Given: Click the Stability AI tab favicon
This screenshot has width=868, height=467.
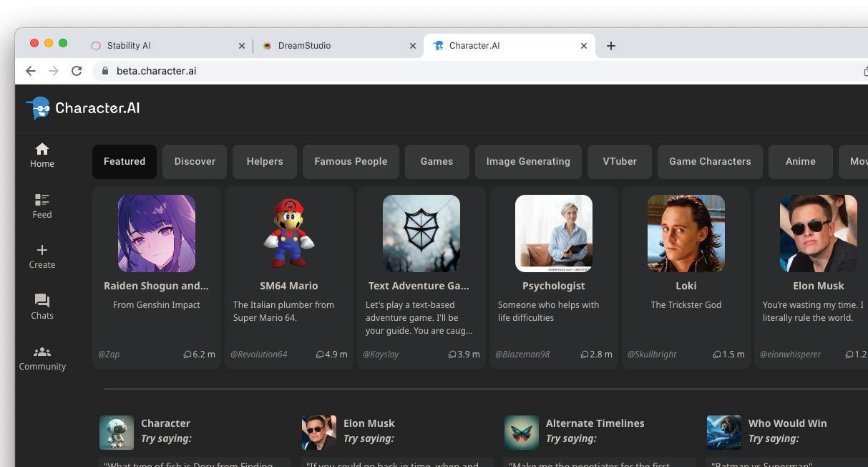Looking at the screenshot, I should [96, 46].
